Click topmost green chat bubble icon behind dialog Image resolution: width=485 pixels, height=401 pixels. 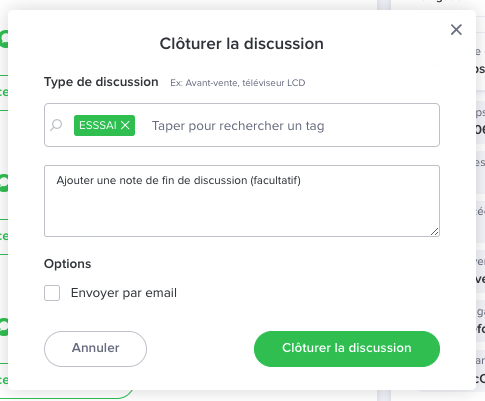pos(4,39)
